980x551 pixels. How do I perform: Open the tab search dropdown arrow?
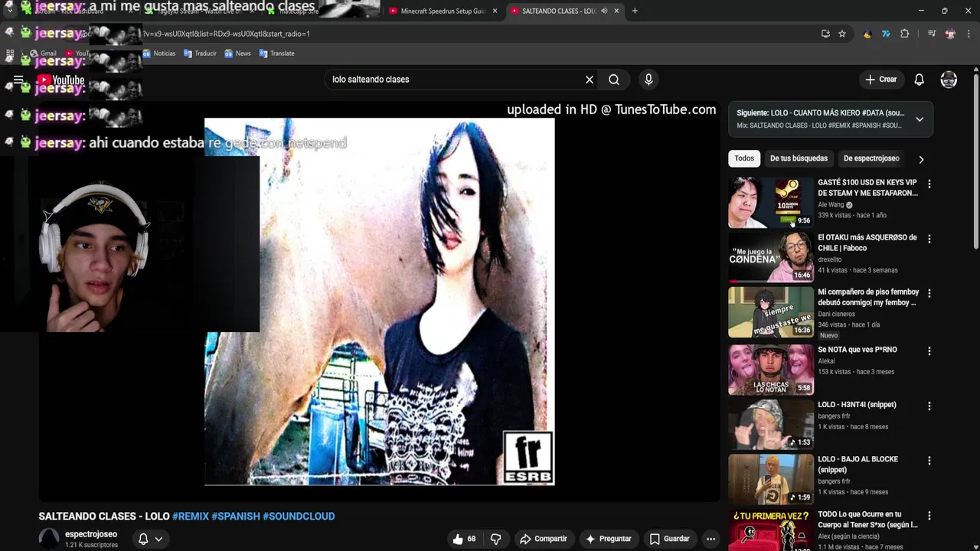pos(9,11)
